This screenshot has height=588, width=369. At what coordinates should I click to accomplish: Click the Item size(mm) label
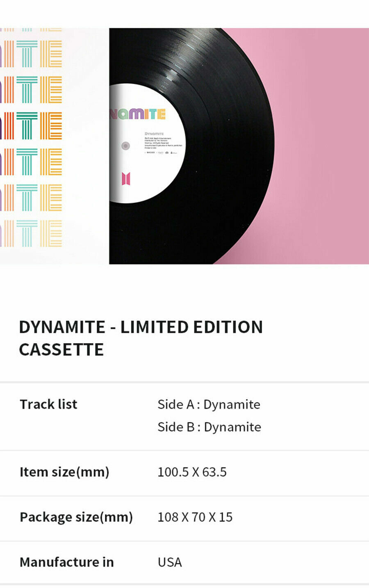[x=64, y=472]
